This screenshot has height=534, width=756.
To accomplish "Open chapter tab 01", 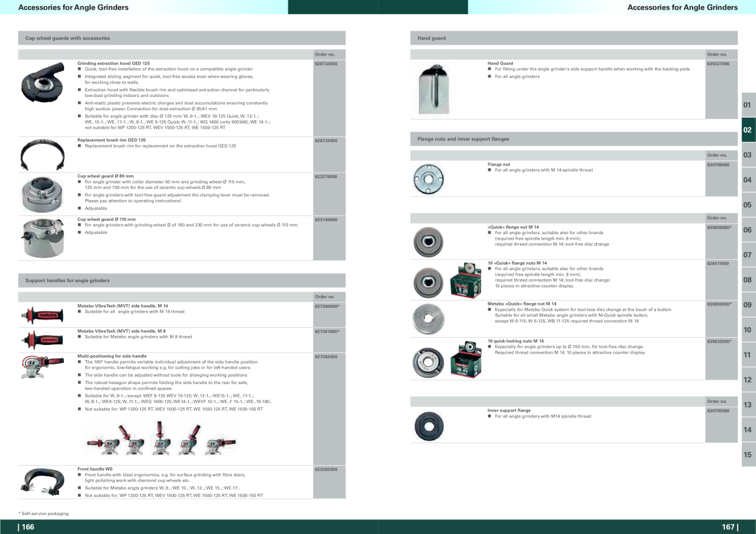I will pyautogui.click(x=748, y=105).
